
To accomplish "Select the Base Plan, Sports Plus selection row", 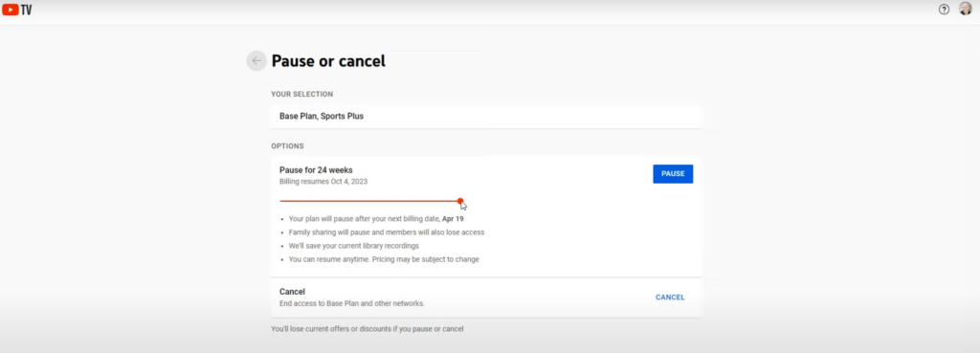I will pos(486,116).
